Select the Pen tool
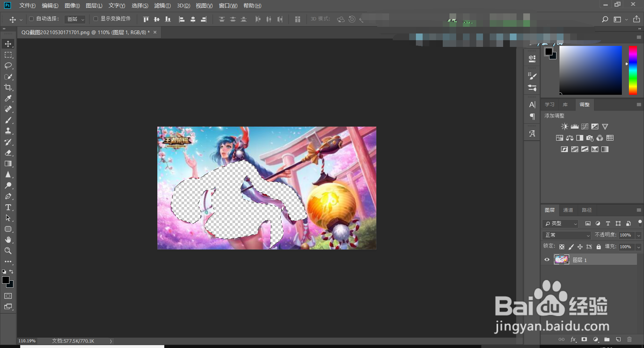This screenshot has height=348, width=644. pos(8,196)
